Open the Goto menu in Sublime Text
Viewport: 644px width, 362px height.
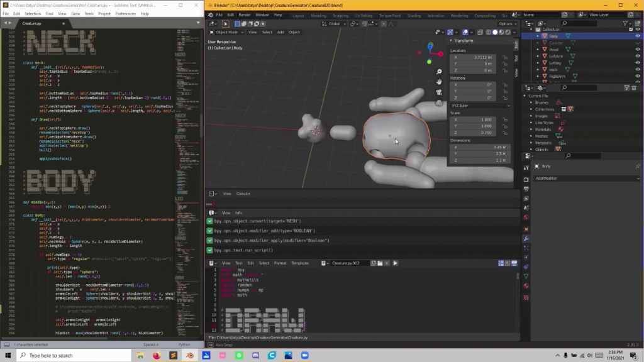tap(75, 14)
